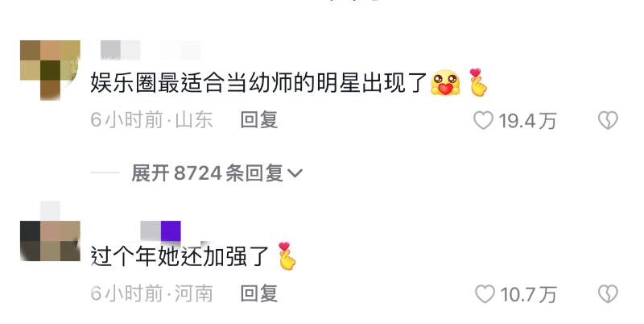The image size is (644, 324).
Task: Dislike the Henan comment with broken heart
Action: click(x=608, y=294)
